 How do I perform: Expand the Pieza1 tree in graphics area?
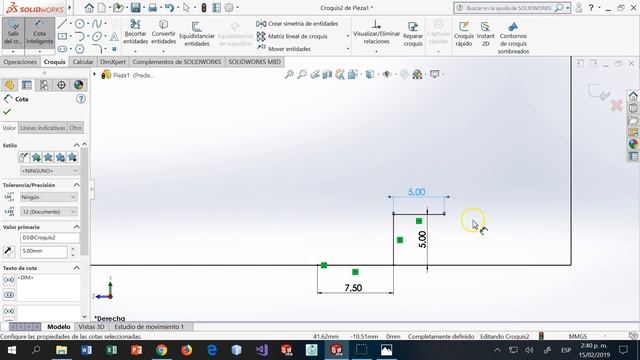click(95, 75)
